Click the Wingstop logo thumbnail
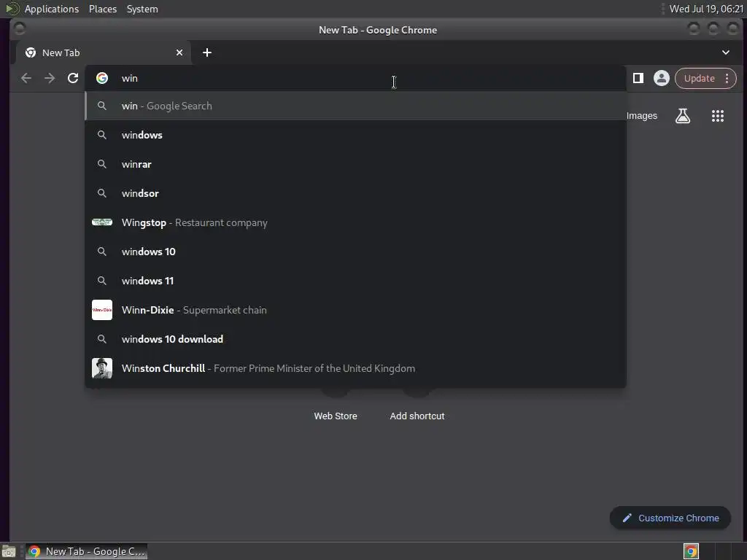Viewport: 747px width, 560px height. click(x=102, y=222)
